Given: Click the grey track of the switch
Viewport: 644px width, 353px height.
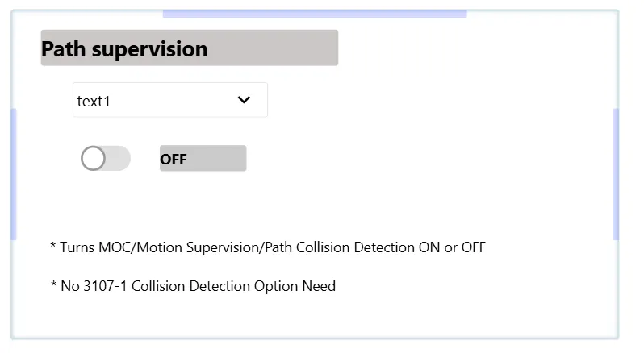Looking at the screenshot, I should click(x=118, y=159).
